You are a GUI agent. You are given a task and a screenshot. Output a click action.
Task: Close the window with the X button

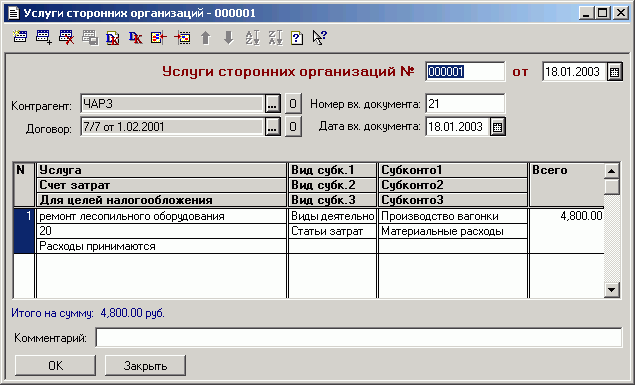(x=621, y=13)
